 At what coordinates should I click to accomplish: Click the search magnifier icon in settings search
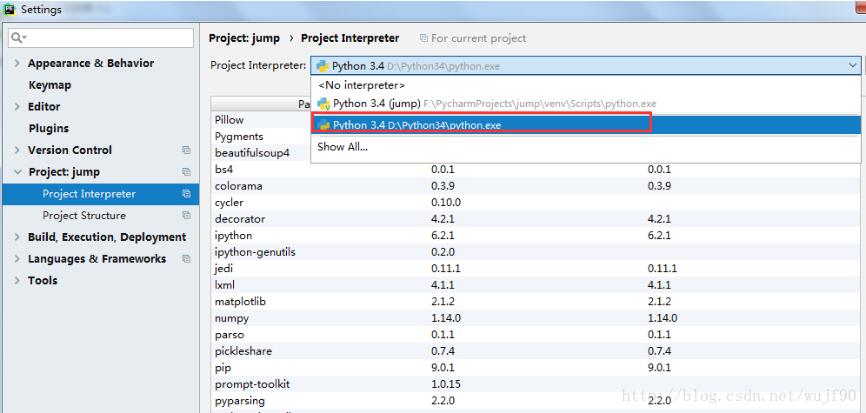click(18, 38)
